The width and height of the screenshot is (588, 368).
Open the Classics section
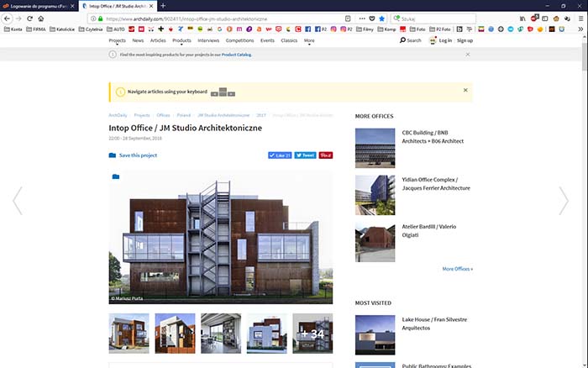pos(289,40)
